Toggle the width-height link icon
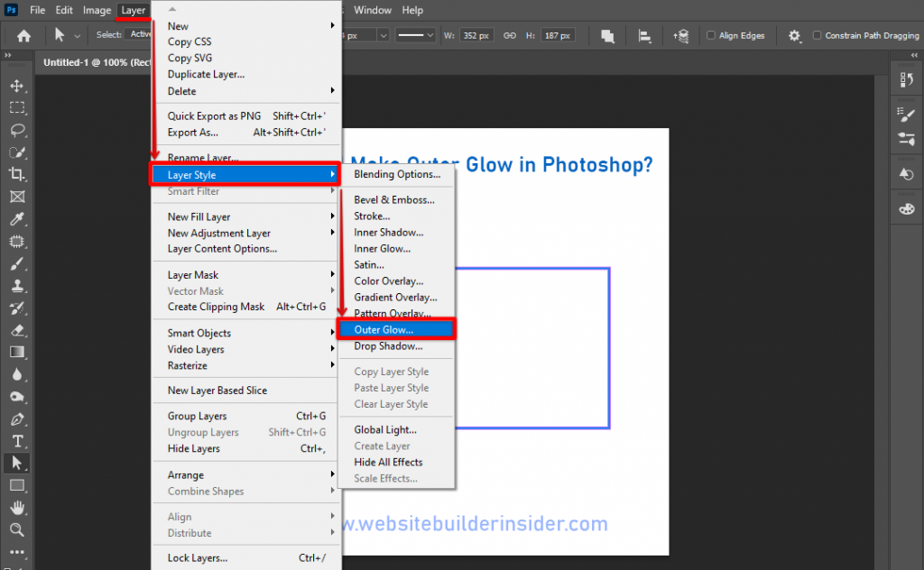This screenshot has width=924, height=570. [510, 35]
